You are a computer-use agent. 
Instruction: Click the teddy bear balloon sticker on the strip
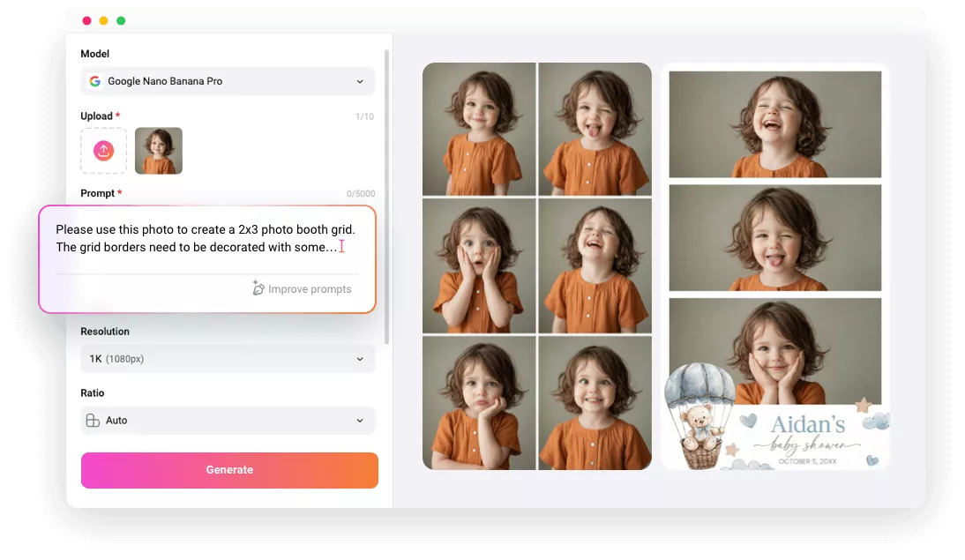[697, 414]
